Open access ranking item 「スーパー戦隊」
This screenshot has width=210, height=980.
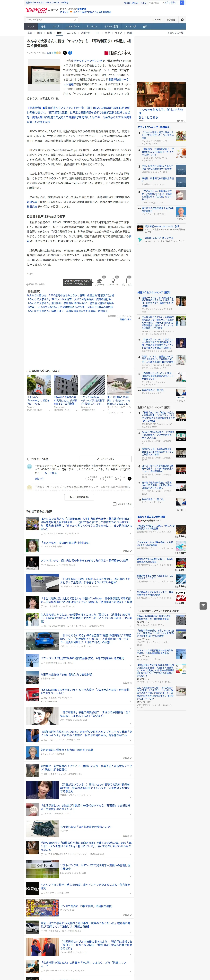pos(158,135)
